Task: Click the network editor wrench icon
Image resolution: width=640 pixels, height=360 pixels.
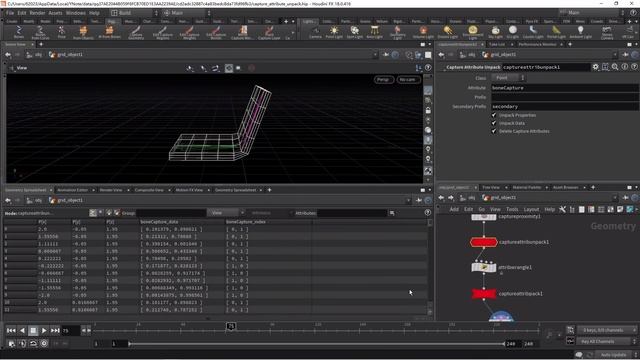Action: (x=562, y=209)
